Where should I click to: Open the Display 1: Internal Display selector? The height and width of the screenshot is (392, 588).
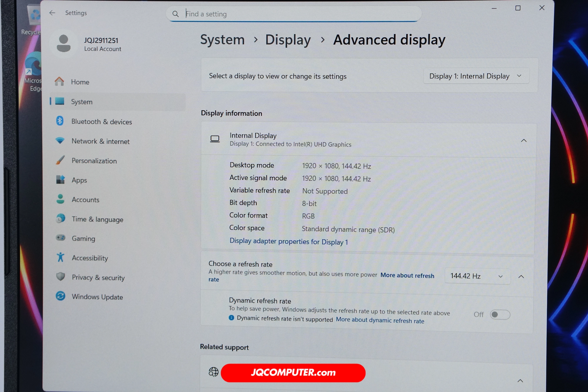[x=476, y=76]
